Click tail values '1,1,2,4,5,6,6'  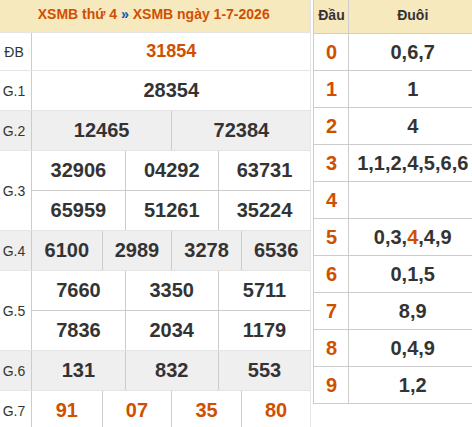[x=413, y=163]
